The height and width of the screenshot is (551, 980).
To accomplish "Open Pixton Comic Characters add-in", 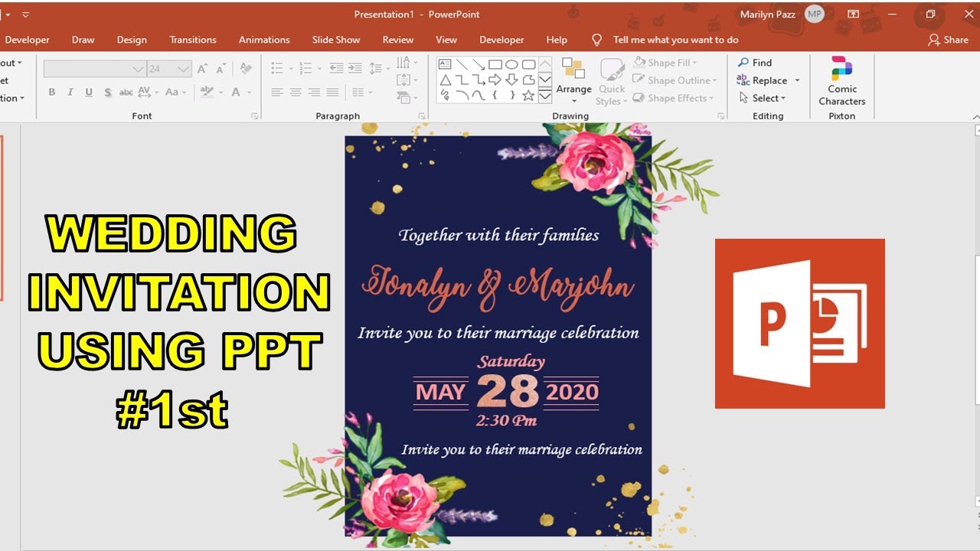I will click(x=841, y=80).
